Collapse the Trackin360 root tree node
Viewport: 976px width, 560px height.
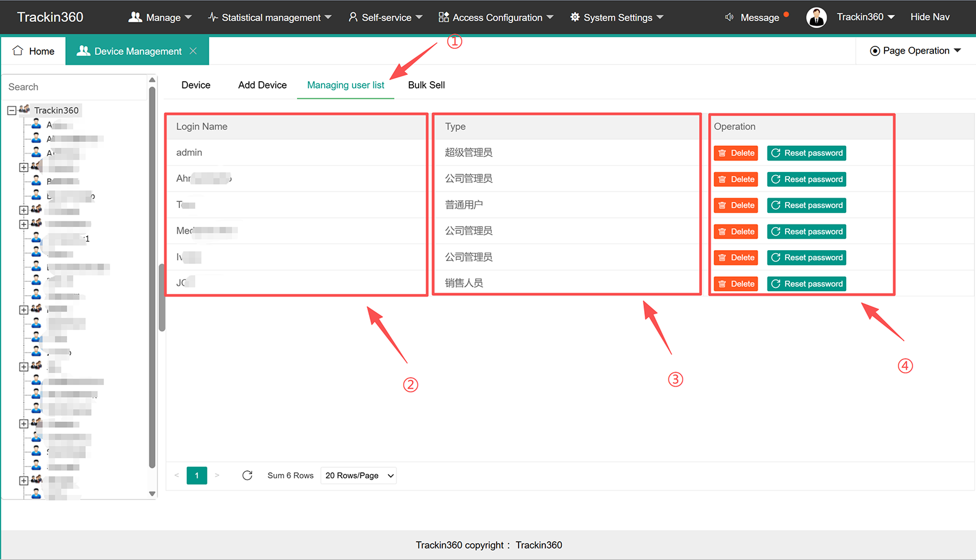(12, 110)
